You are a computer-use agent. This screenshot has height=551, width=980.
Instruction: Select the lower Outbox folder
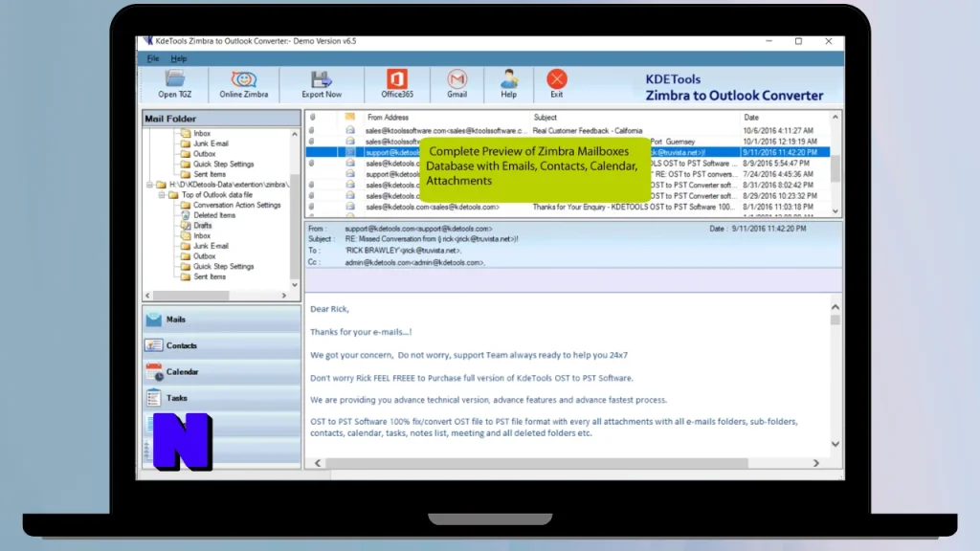click(x=205, y=256)
